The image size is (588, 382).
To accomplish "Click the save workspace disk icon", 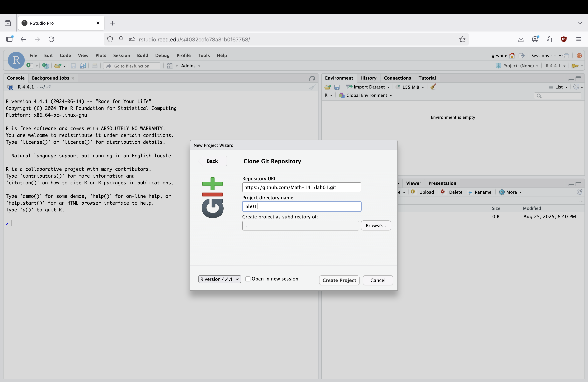I will [337, 87].
